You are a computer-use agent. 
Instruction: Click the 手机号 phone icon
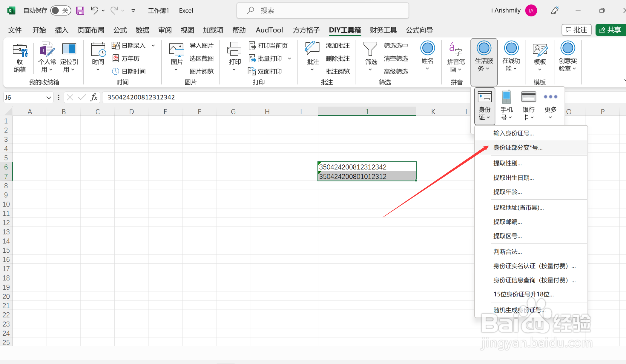(506, 97)
